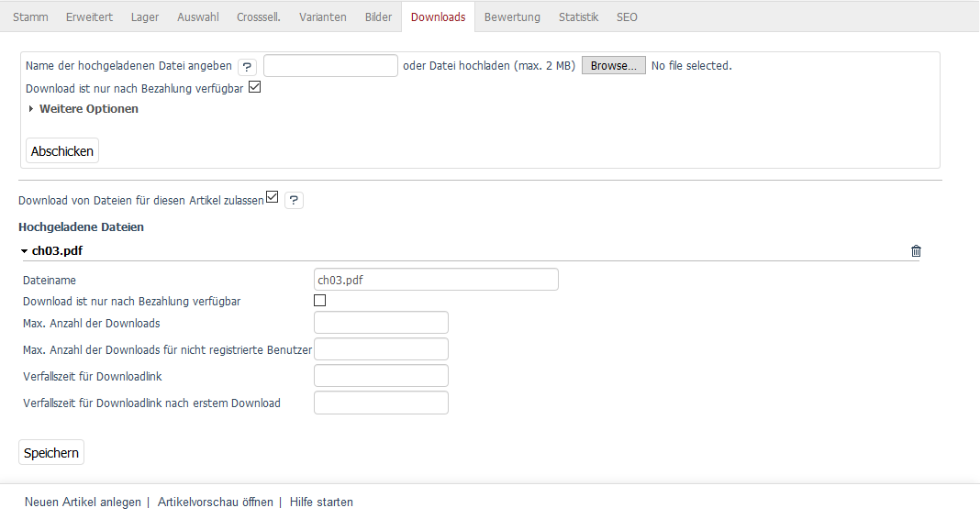The height and width of the screenshot is (519, 980).
Task: Click the help icon beside file name field
Action: [x=247, y=66]
